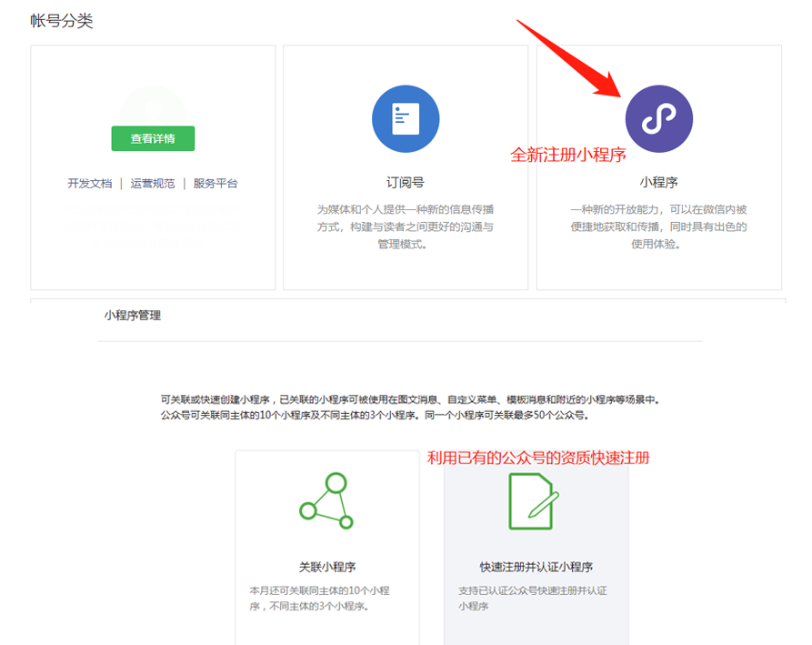The height and width of the screenshot is (645, 812).
Task: Click the blue 订阅号 document icon
Action: tap(406, 119)
